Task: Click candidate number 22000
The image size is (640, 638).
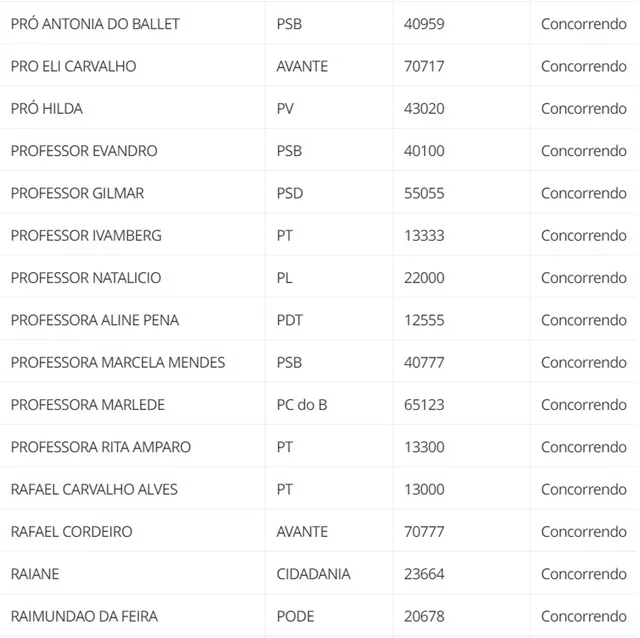Action: click(424, 278)
